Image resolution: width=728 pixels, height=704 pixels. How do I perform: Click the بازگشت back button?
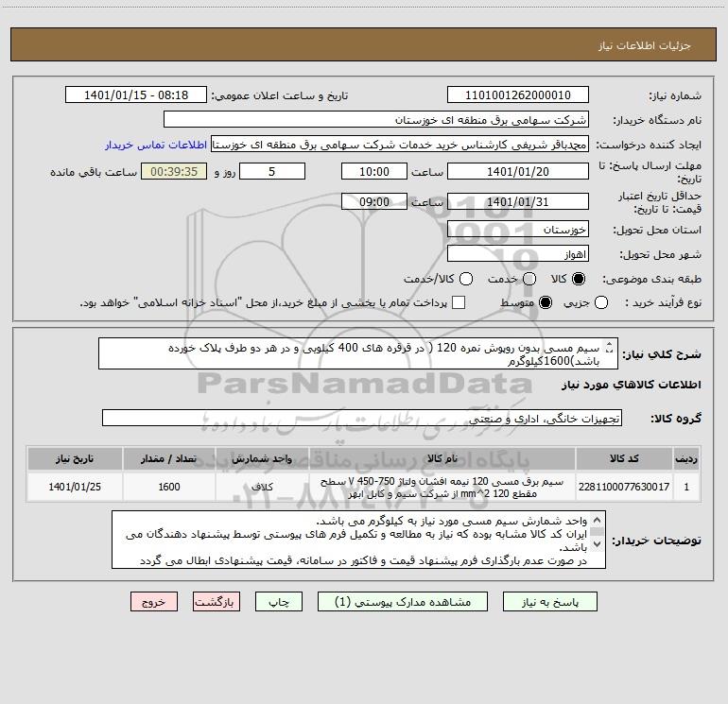click(x=217, y=602)
